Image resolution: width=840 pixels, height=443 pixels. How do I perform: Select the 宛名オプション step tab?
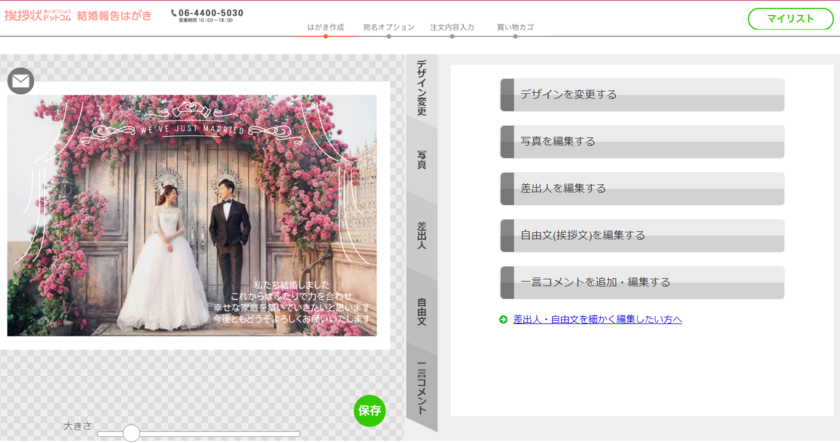click(388, 27)
